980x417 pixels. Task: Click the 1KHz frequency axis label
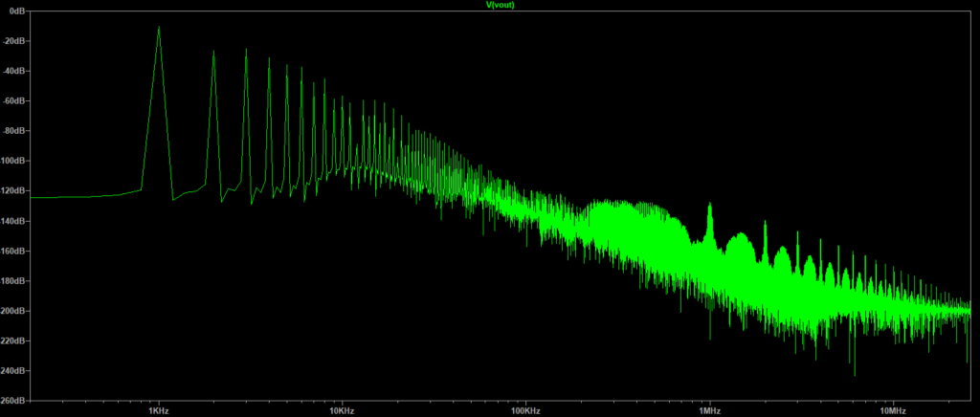coord(158,409)
